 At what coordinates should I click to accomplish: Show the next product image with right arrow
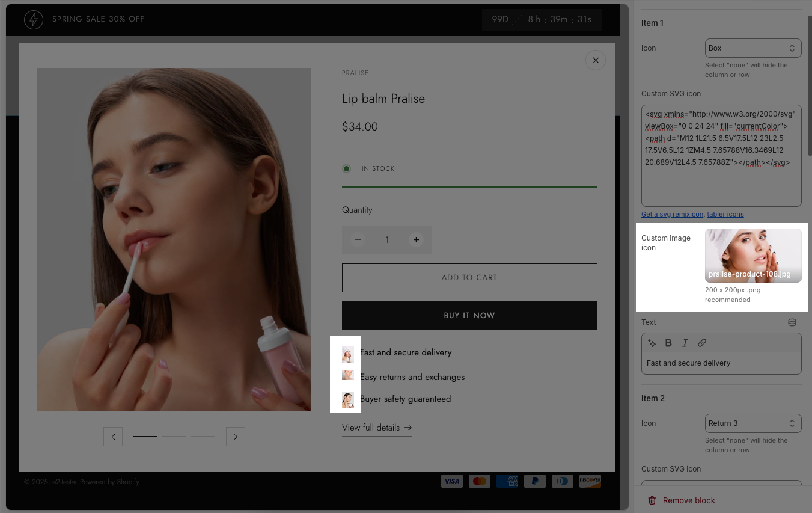click(236, 437)
